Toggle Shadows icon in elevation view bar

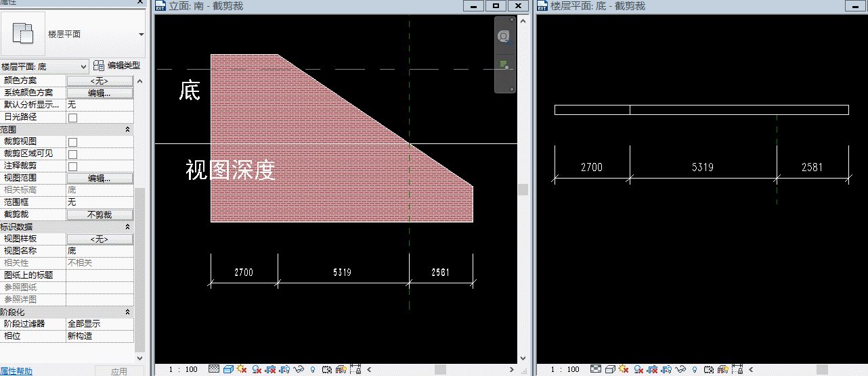[x=257, y=370]
